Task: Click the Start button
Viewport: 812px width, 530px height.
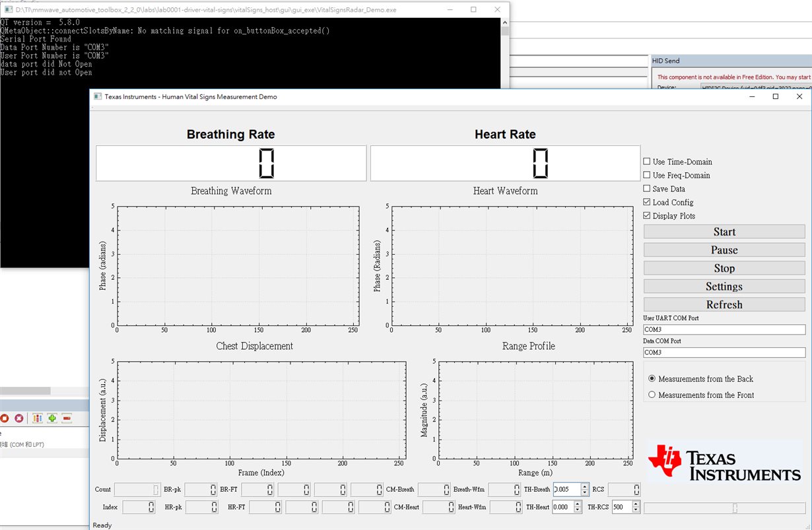Action: point(724,232)
